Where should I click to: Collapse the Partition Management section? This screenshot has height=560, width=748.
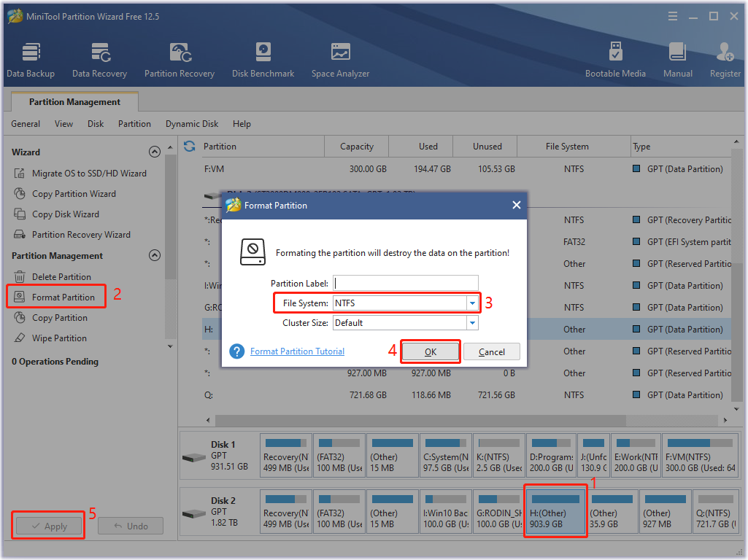155,255
